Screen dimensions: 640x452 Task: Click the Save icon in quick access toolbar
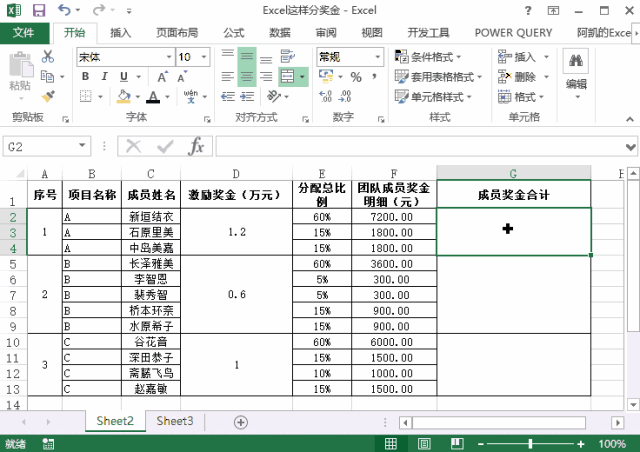click(39, 10)
